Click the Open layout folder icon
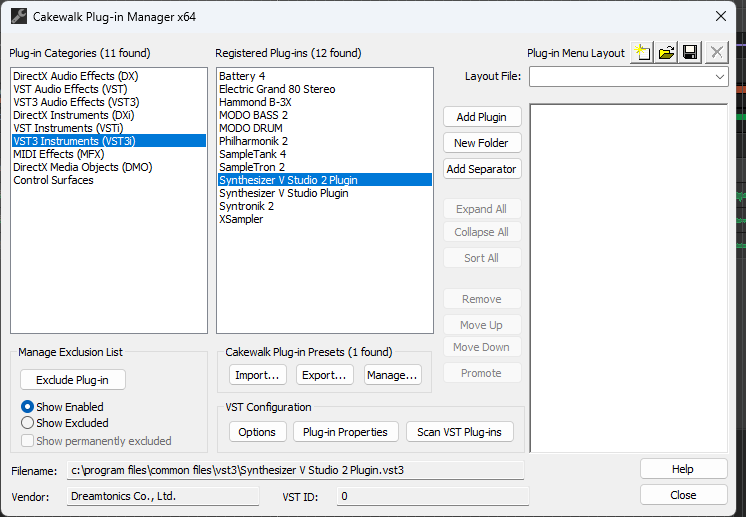This screenshot has width=746, height=517. point(667,52)
